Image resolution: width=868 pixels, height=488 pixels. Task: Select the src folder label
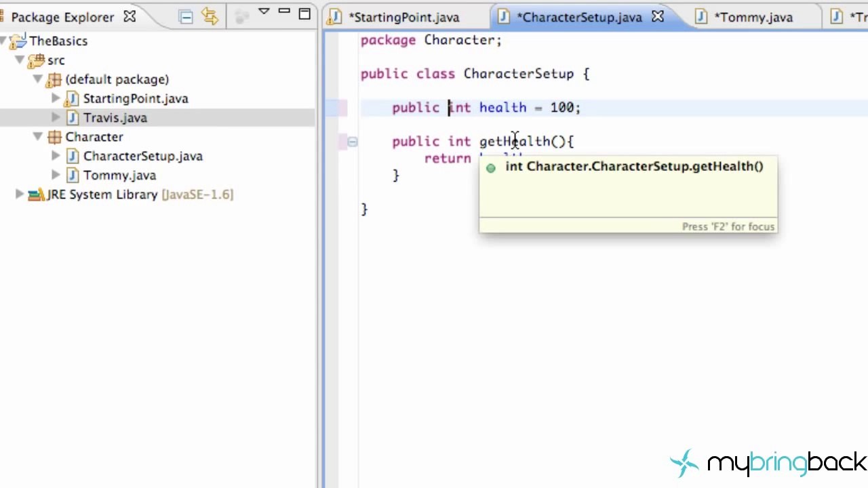click(x=56, y=60)
